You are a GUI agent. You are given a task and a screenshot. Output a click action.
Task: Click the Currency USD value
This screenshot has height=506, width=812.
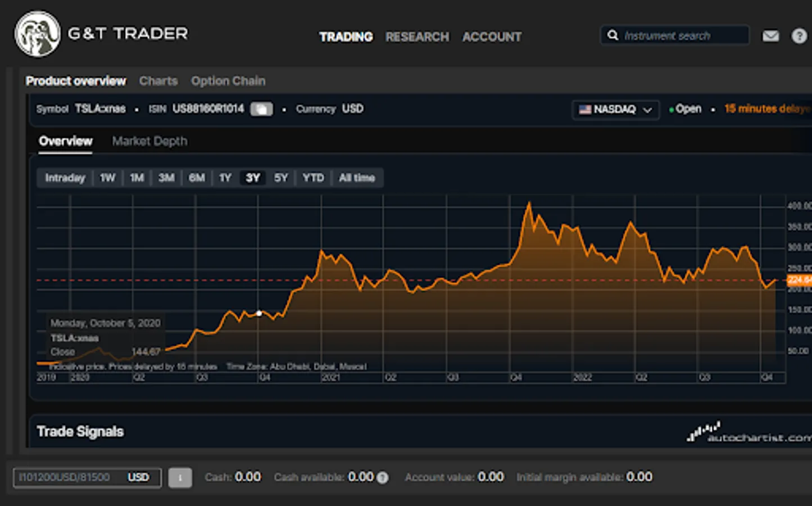(x=353, y=109)
